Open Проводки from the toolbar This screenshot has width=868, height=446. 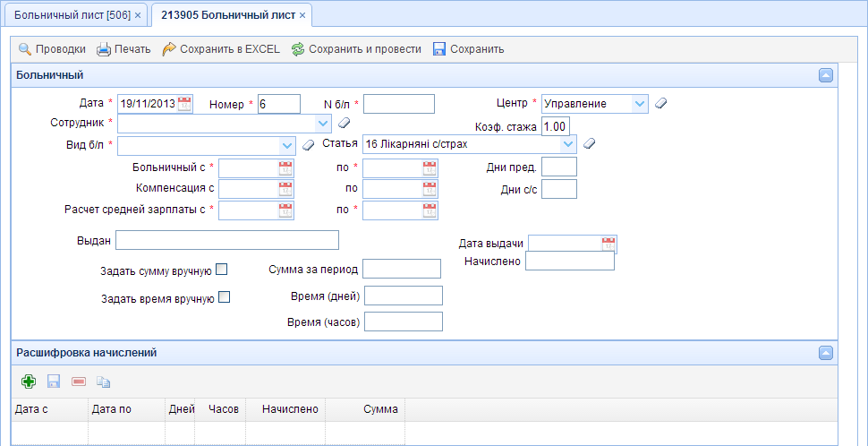point(52,49)
